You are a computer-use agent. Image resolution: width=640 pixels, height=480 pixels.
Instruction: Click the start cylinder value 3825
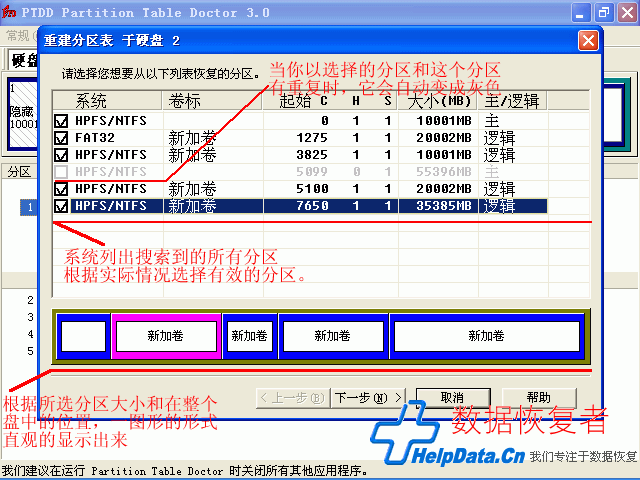[x=312, y=155]
